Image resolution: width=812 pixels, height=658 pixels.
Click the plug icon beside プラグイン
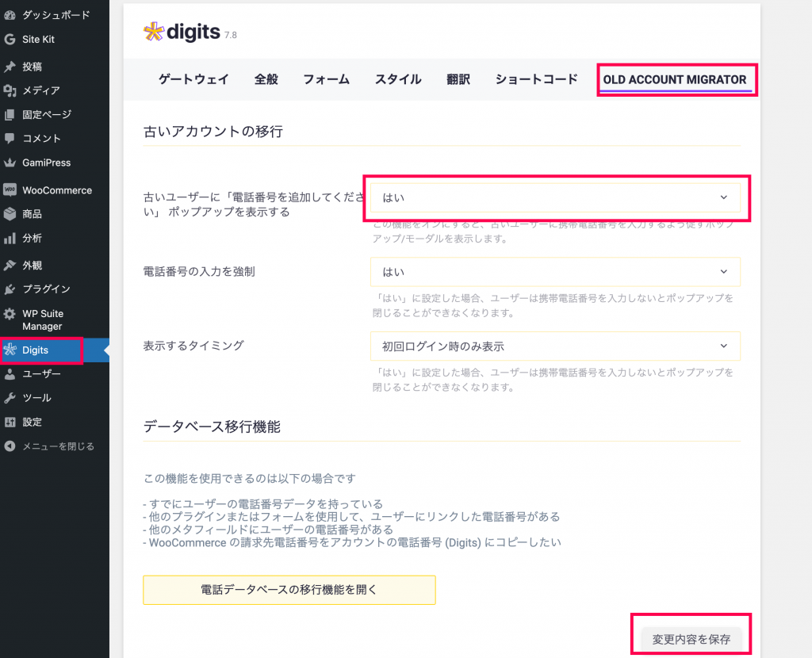(x=10, y=289)
